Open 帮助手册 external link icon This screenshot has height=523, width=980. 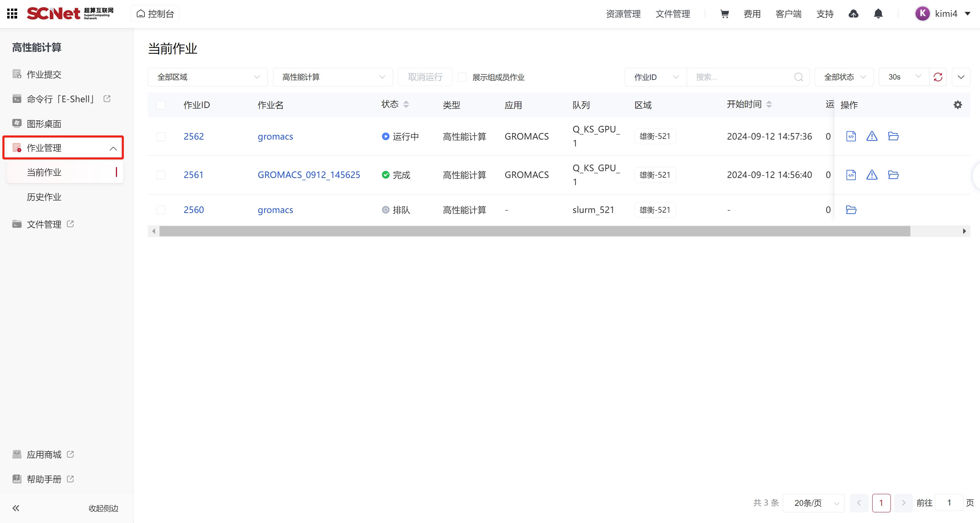(x=70, y=479)
